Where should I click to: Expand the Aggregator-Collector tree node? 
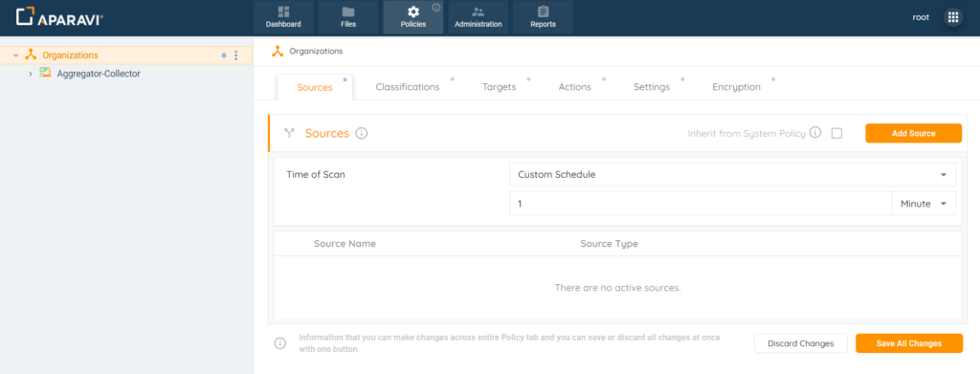click(x=30, y=74)
